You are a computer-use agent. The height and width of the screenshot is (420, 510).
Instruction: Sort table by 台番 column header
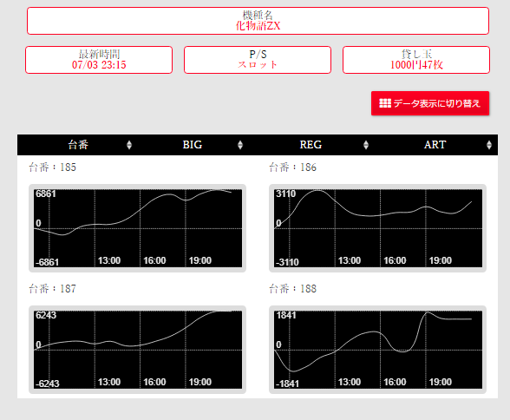(x=78, y=145)
